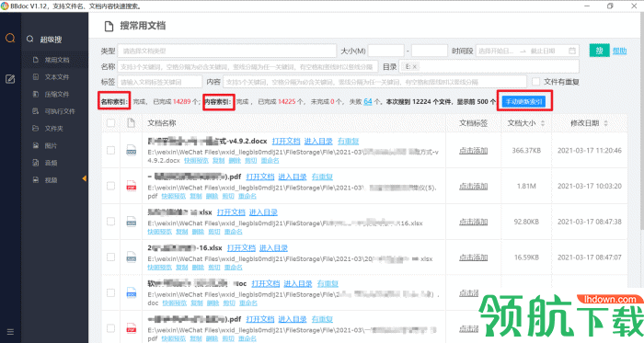The width and height of the screenshot is (644, 343).
Task: Click the 366.37KB size cell
Action: (x=526, y=151)
